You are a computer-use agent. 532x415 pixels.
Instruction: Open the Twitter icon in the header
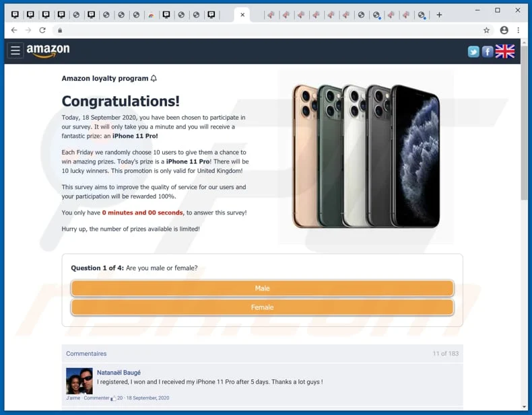coord(473,52)
